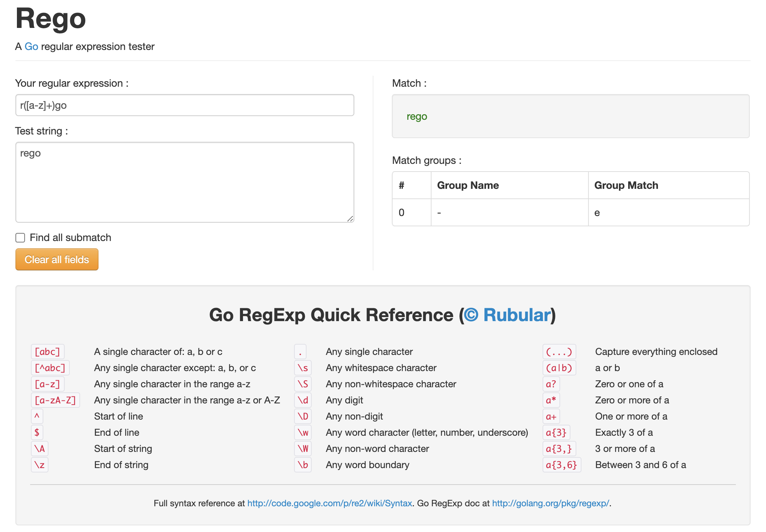Grab the textarea resize handle corner
This screenshot has height=532, width=766.
(x=350, y=219)
